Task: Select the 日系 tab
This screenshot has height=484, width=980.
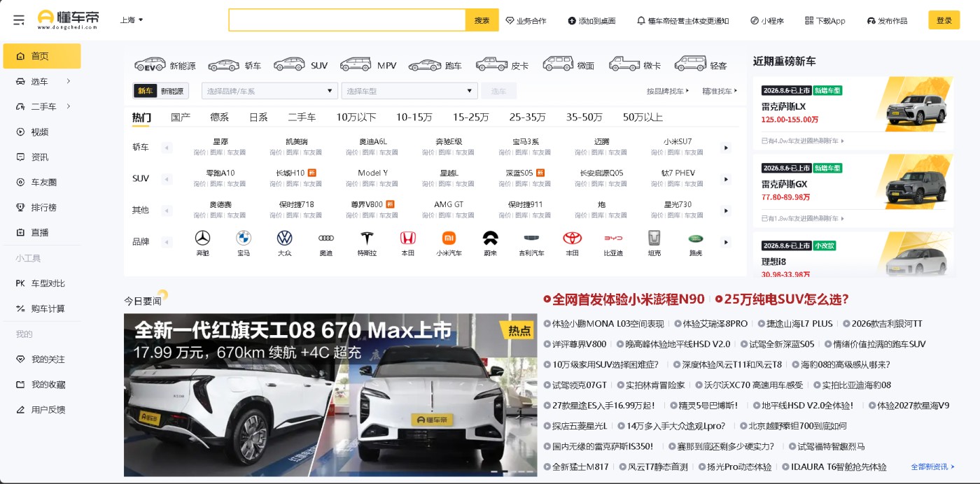Action: click(258, 117)
